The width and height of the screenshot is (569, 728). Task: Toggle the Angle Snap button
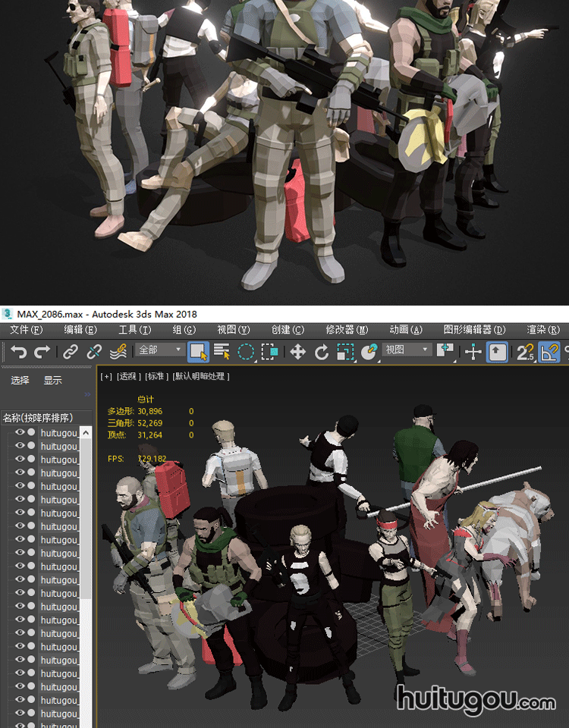click(x=549, y=352)
